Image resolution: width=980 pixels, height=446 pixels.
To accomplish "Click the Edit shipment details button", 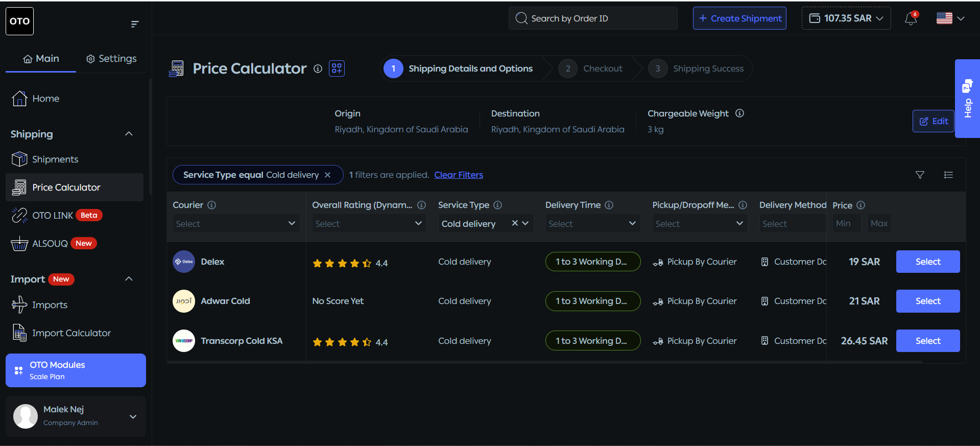I will click(x=934, y=121).
